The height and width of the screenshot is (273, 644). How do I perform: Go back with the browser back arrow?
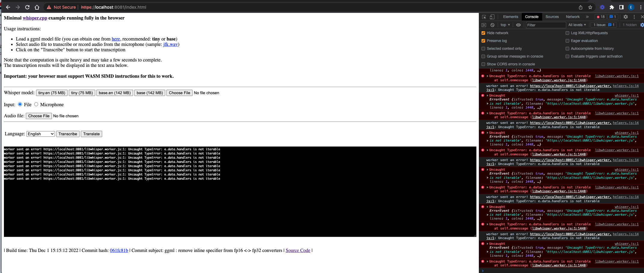pos(8,7)
